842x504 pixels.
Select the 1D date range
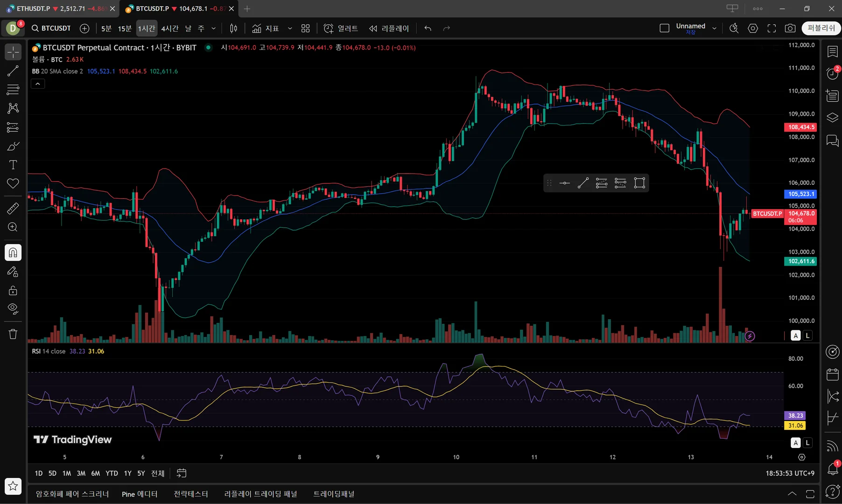click(x=39, y=473)
